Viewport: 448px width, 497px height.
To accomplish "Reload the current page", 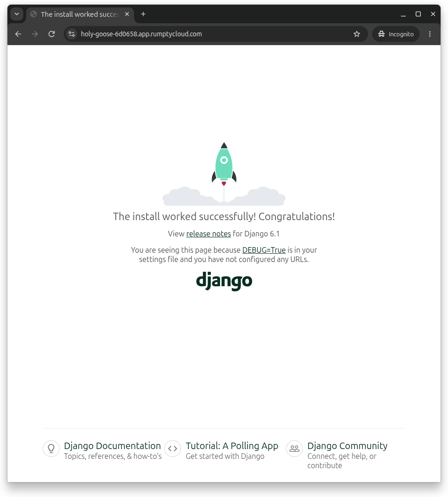I will pyautogui.click(x=52, y=34).
